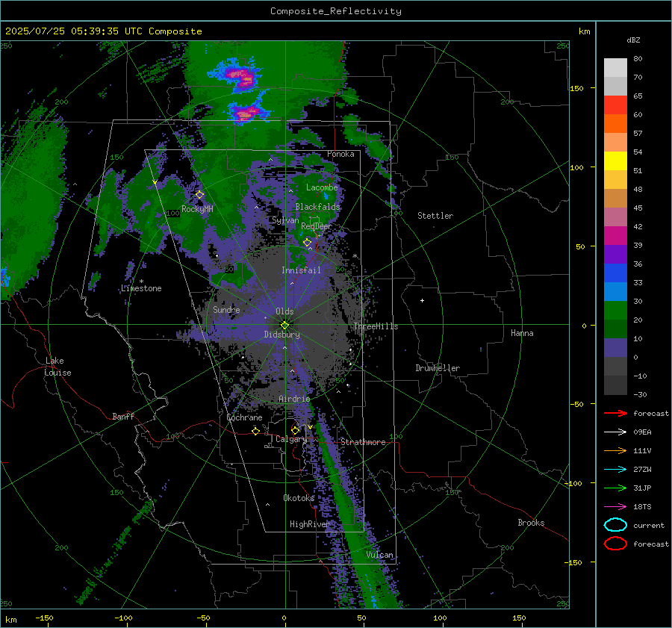Click the yellow diamond marker near RockyMH
672x628 pixels.
[199, 195]
